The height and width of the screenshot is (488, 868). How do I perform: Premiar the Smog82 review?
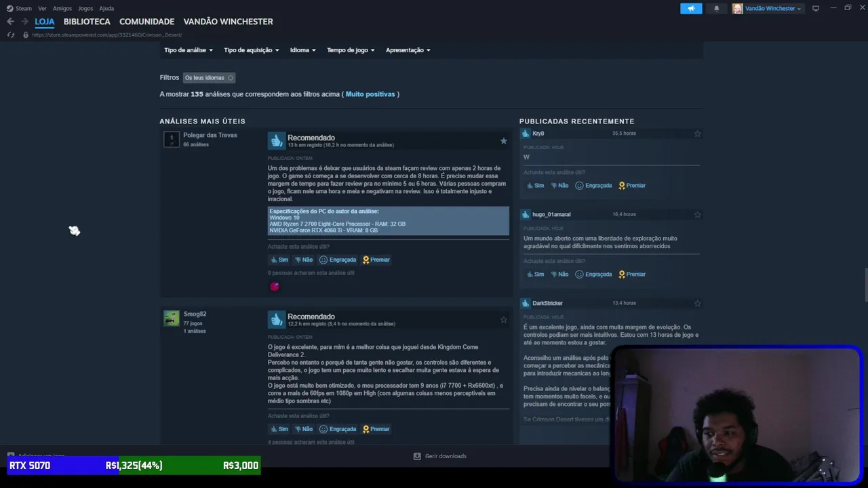click(376, 429)
